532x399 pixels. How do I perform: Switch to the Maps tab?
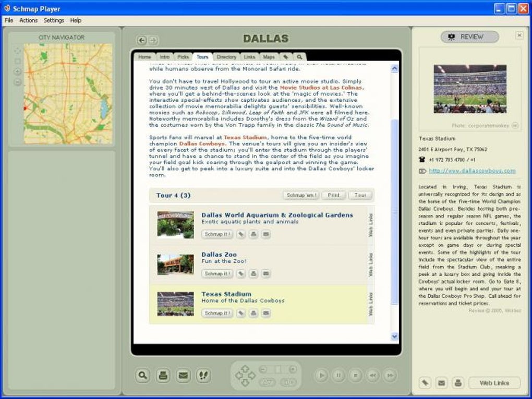[269, 57]
